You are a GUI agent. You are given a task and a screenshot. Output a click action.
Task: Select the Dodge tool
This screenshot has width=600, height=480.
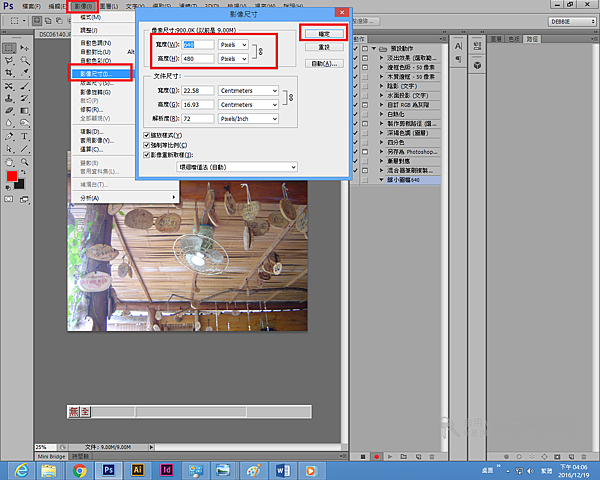pos(24,123)
